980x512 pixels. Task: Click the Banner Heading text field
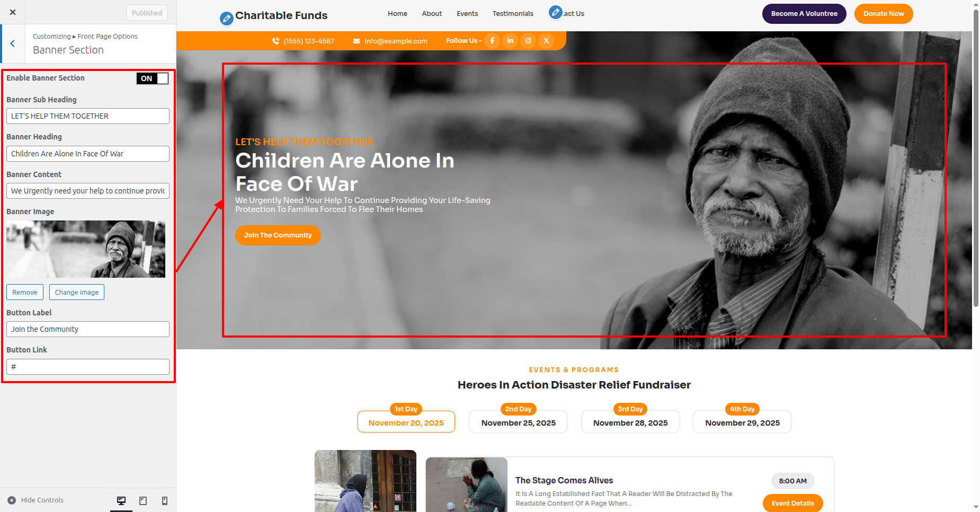pos(88,154)
